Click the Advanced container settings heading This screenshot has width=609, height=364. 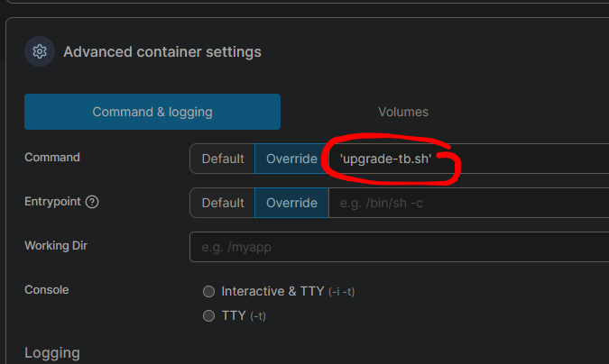coord(162,51)
